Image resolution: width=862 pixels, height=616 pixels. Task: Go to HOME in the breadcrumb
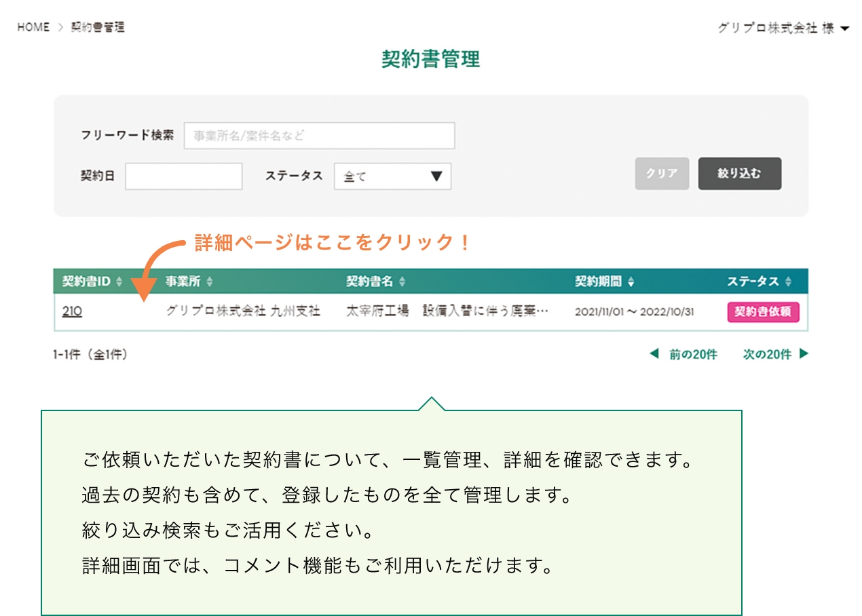tap(33, 27)
